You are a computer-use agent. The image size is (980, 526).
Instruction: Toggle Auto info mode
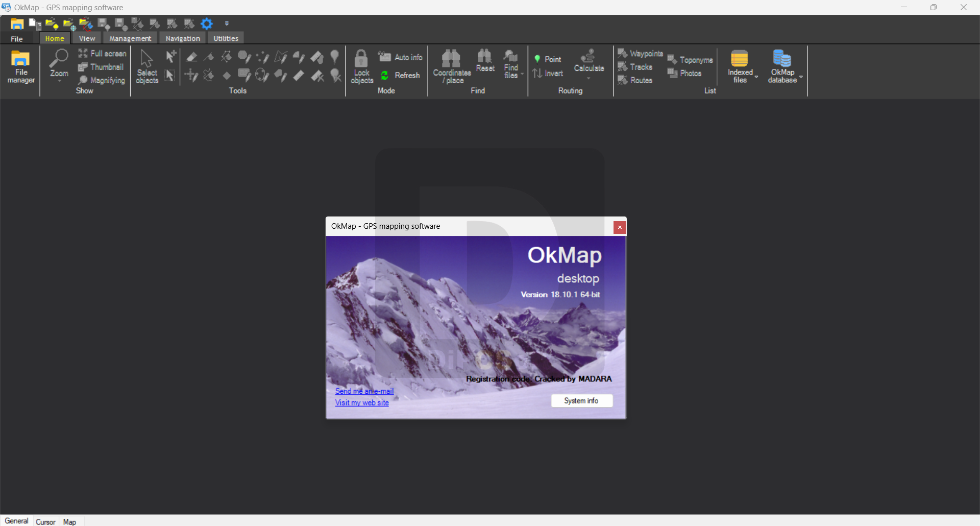point(401,57)
